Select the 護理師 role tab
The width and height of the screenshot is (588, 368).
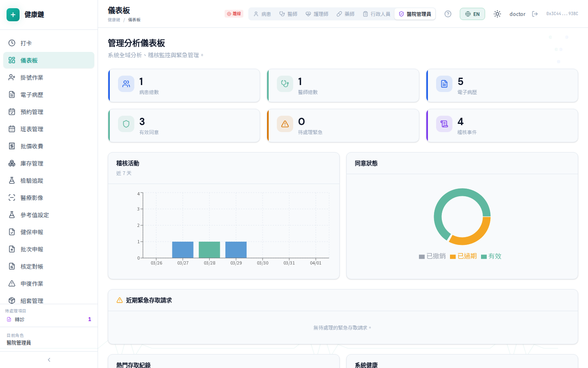[x=317, y=14]
